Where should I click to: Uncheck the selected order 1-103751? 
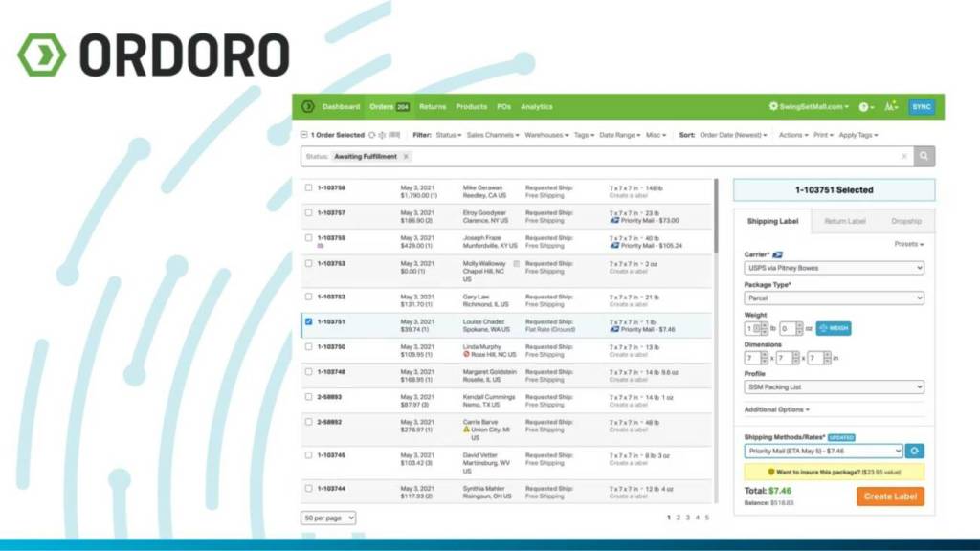coord(308,321)
